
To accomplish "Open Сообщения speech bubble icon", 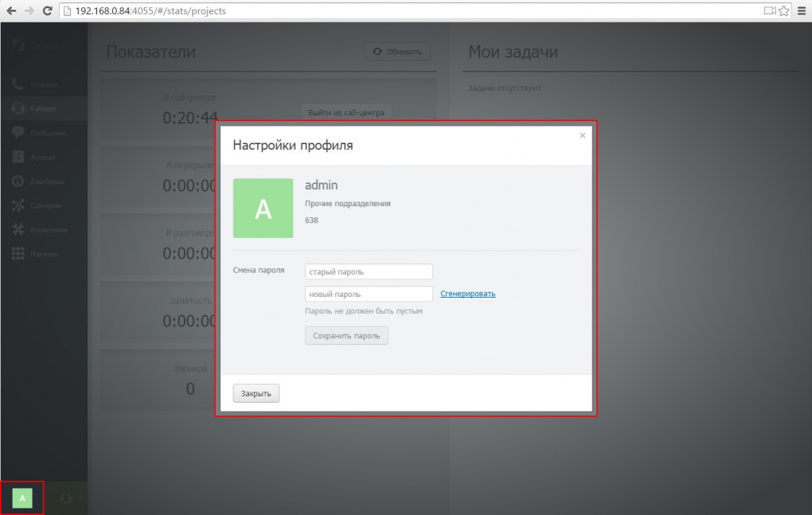I will 18,133.
